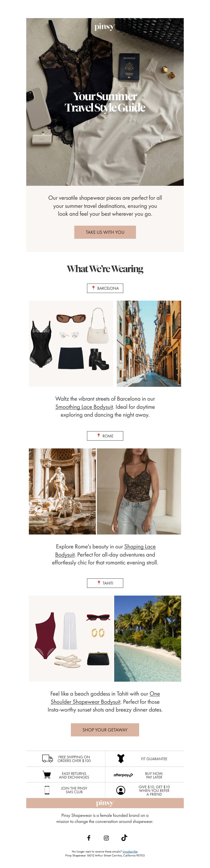The height and width of the screenshot is (868, 210).
Task: Click the shopping cart returns icon
Action: tap(47, 775)
